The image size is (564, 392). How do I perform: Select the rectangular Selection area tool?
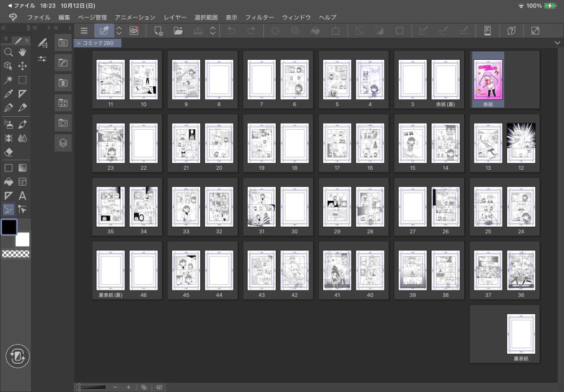pyautogui.click(x=23, y=80)
